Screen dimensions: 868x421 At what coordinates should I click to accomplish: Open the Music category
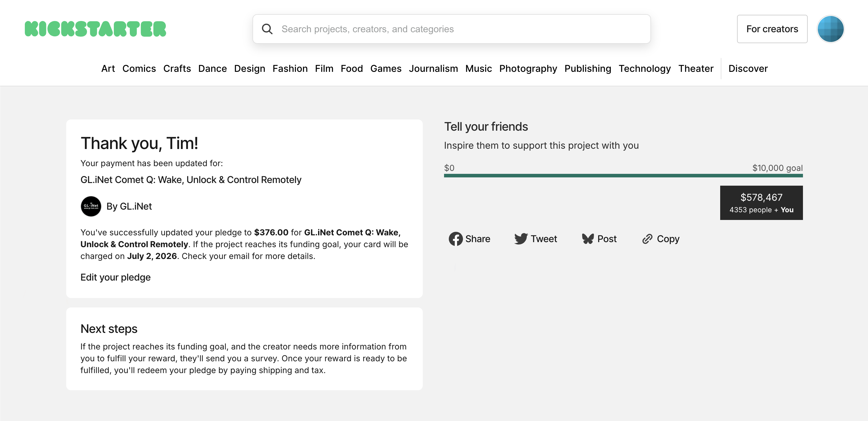[478, 69]
